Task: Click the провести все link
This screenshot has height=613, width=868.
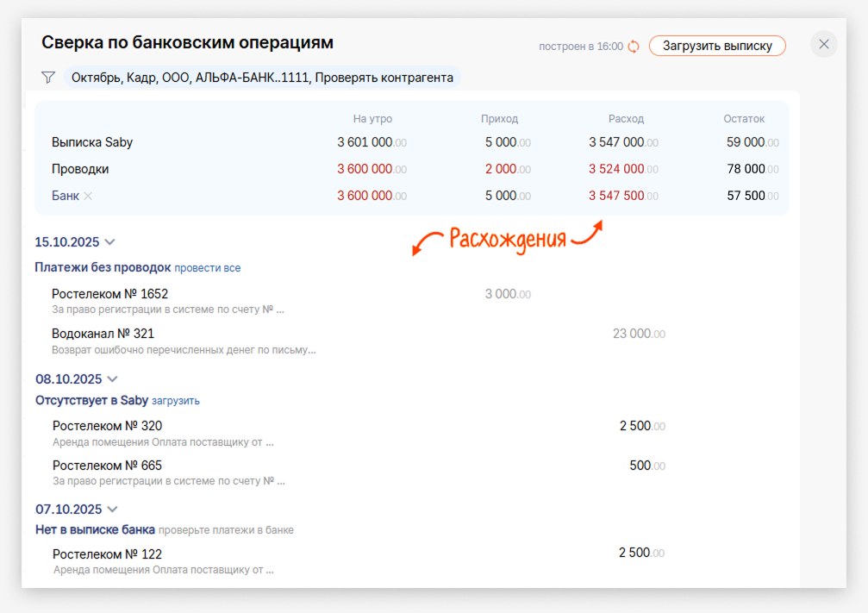Action: pyautogui.click(x=208, y=268)
